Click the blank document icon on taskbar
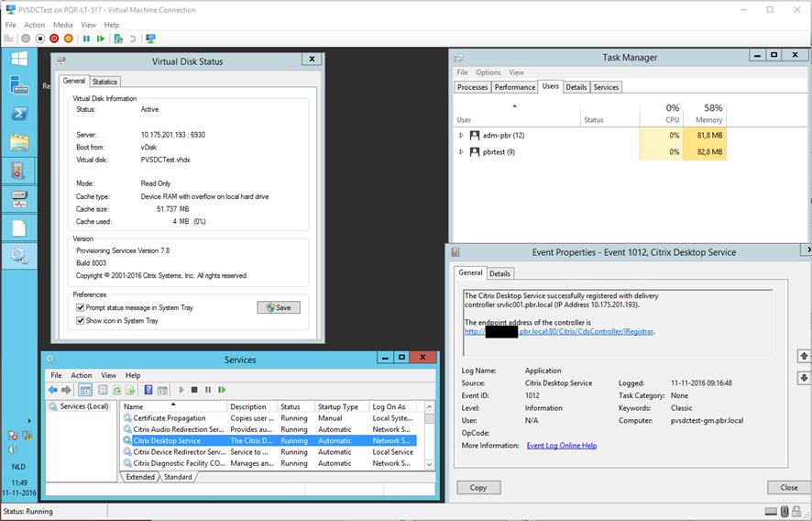The height and width of the screenshot is (521, 812). [19, 227]
